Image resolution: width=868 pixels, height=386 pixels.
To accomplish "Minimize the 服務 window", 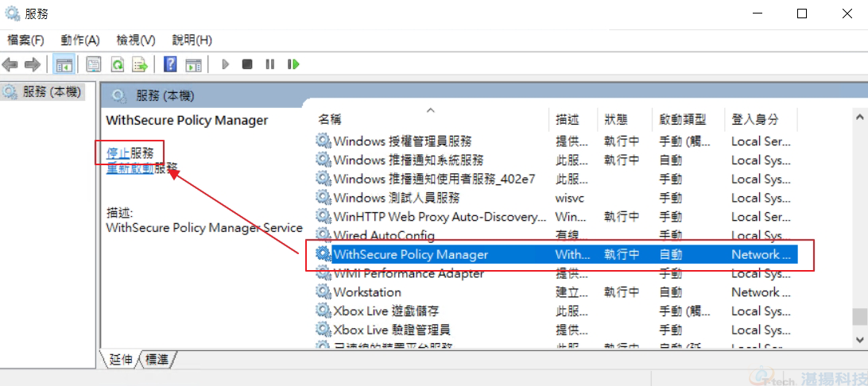I will [x=757, y=14].
